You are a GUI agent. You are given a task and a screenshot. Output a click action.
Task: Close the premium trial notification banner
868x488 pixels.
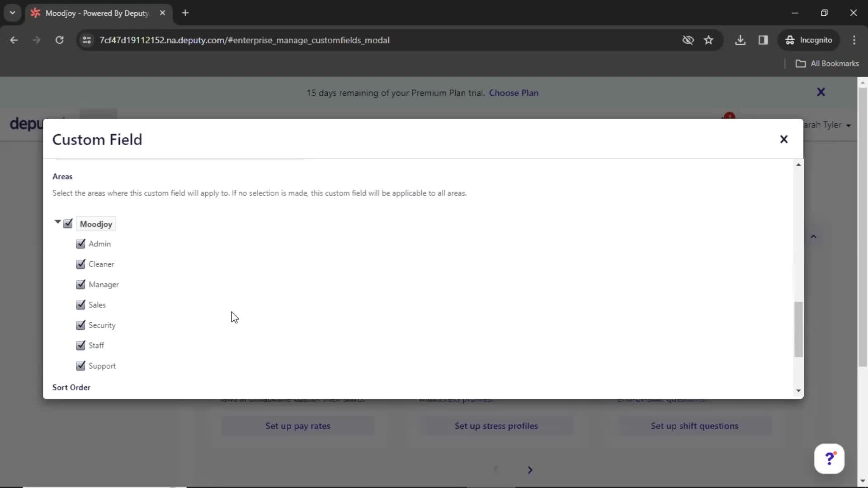click(821, 92)
